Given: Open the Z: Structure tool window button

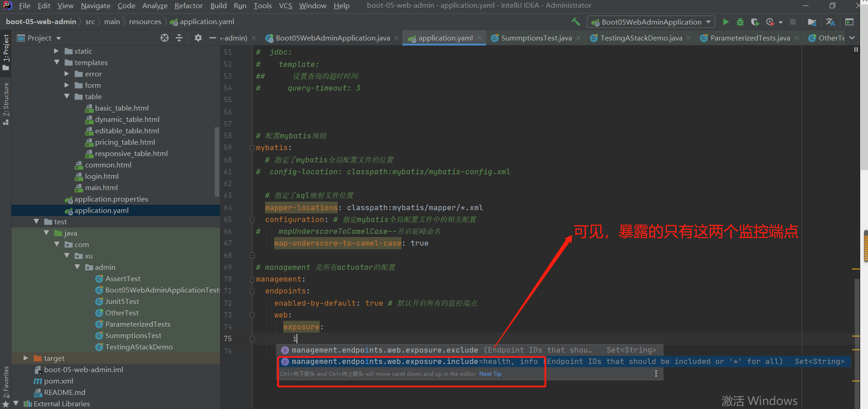Looking at the screenshot, I should tap(5, 104).
